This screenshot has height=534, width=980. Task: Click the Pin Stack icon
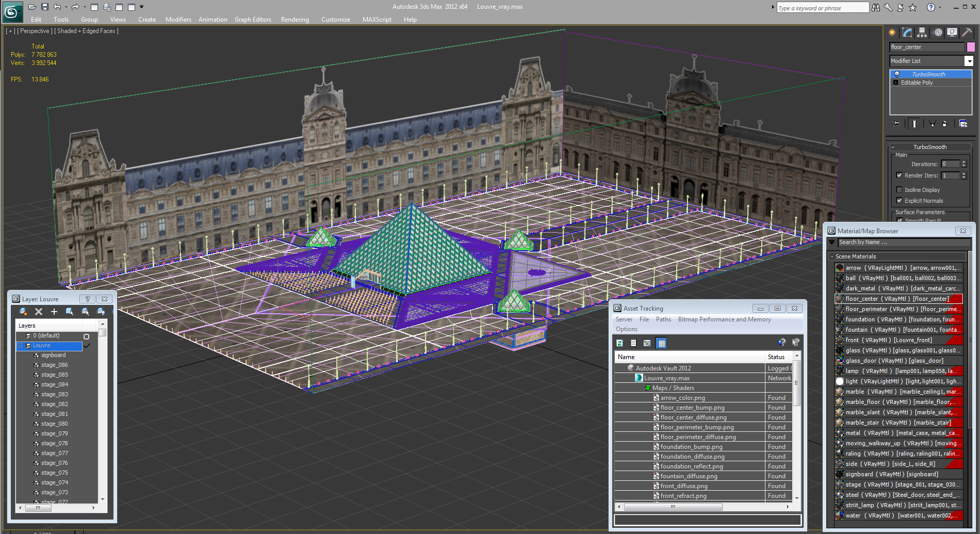[896, 124]
